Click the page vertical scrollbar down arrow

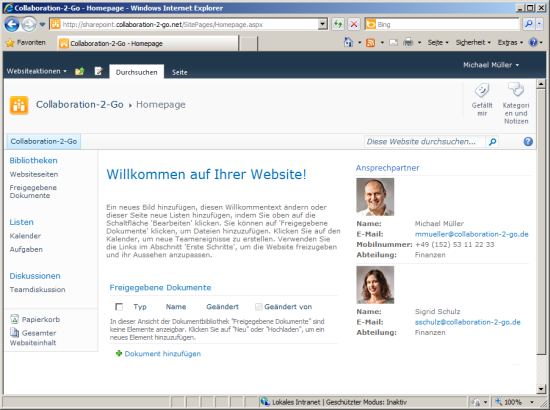[541, 389]
